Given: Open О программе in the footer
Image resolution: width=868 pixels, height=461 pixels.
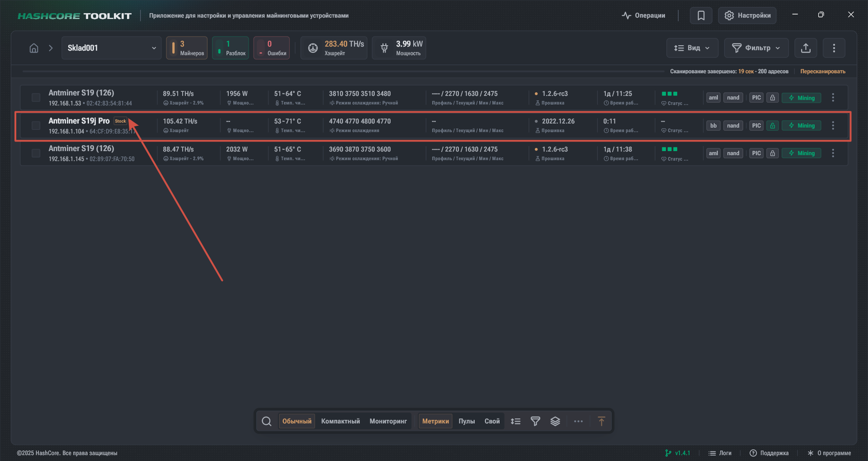Looking at the screenshot, I should pos(829,453).
